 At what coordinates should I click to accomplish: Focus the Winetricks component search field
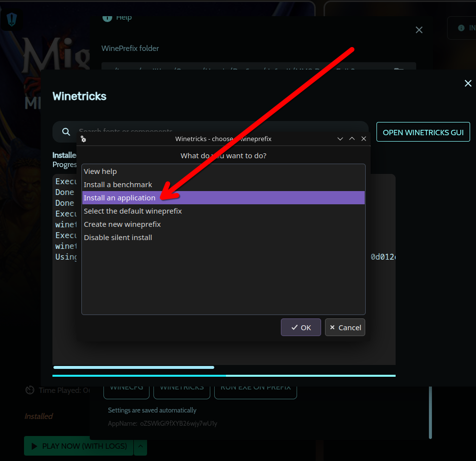point(210,132)
